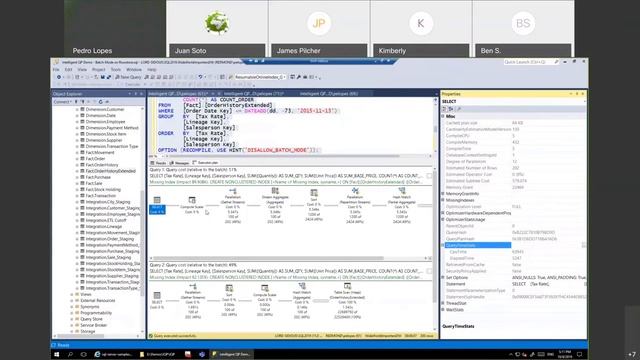Open the SSMS taskbar item
Viewport: 640px width, 360px height.
point(231,354)
